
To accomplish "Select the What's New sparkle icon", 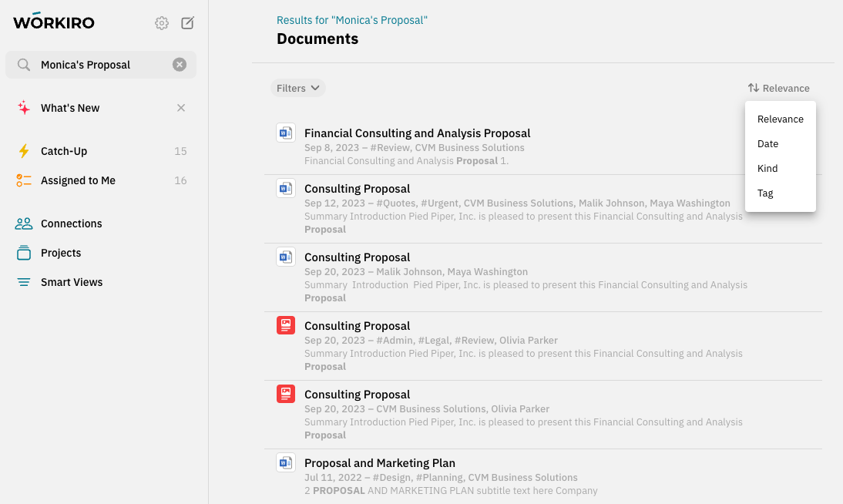I will pyautogui.click(x=22, y=108).
